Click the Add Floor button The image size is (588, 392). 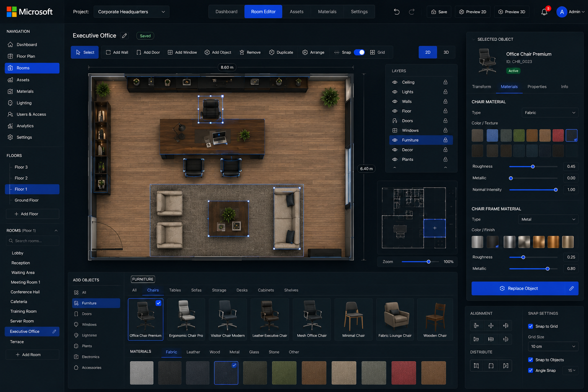click(x=33, y=214)
